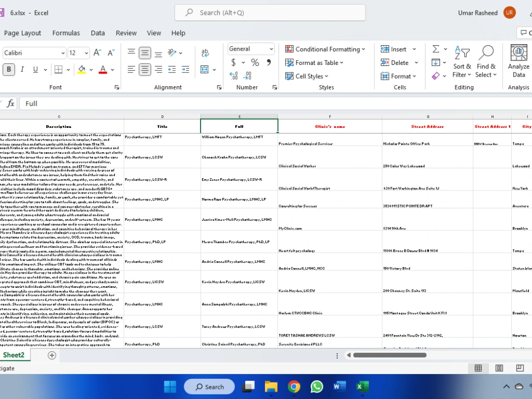Open Alignment settings dialog launcher
The image size is (532, 399).
219,88
